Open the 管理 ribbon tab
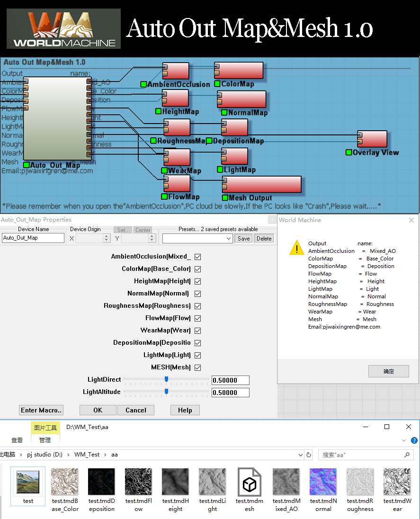 point(45,440)
